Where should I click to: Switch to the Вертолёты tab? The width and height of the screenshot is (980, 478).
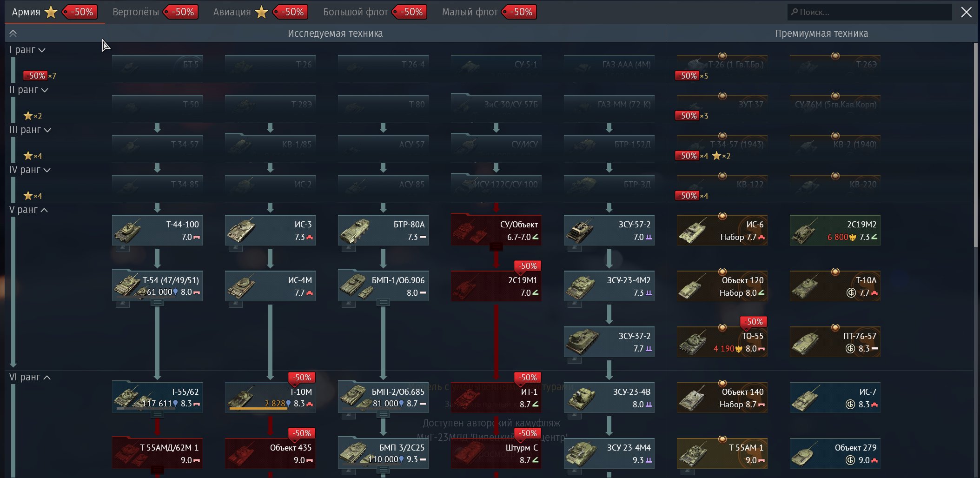point(136,12)
